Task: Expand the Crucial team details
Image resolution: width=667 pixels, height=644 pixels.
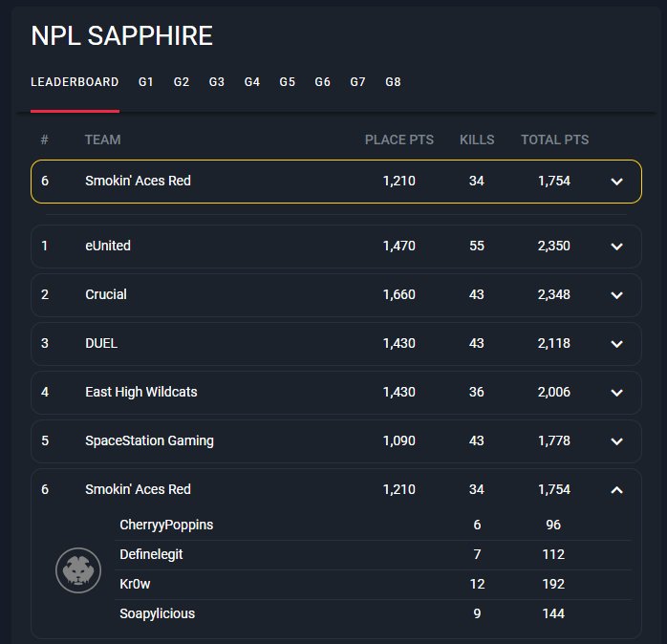Action: point(616,295)
